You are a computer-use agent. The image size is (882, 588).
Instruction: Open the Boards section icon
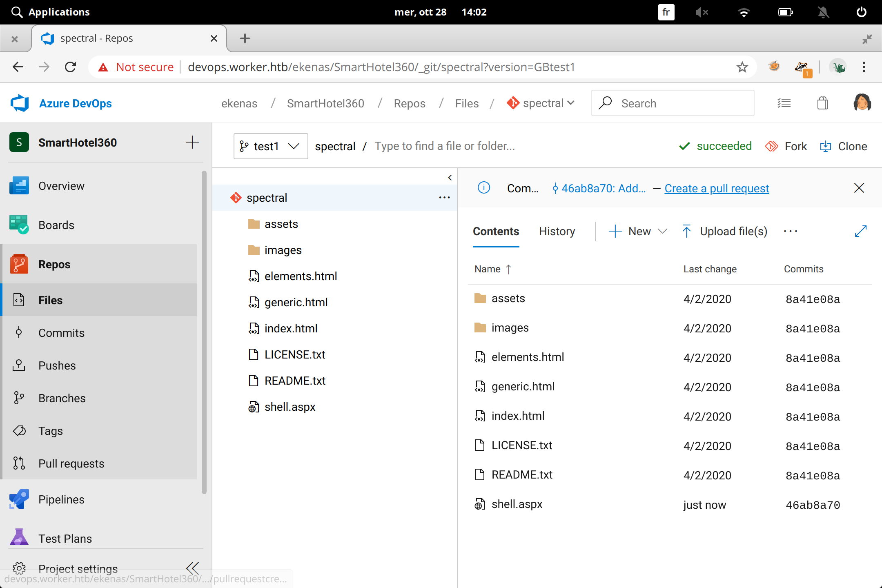click(x=19, y=225)
